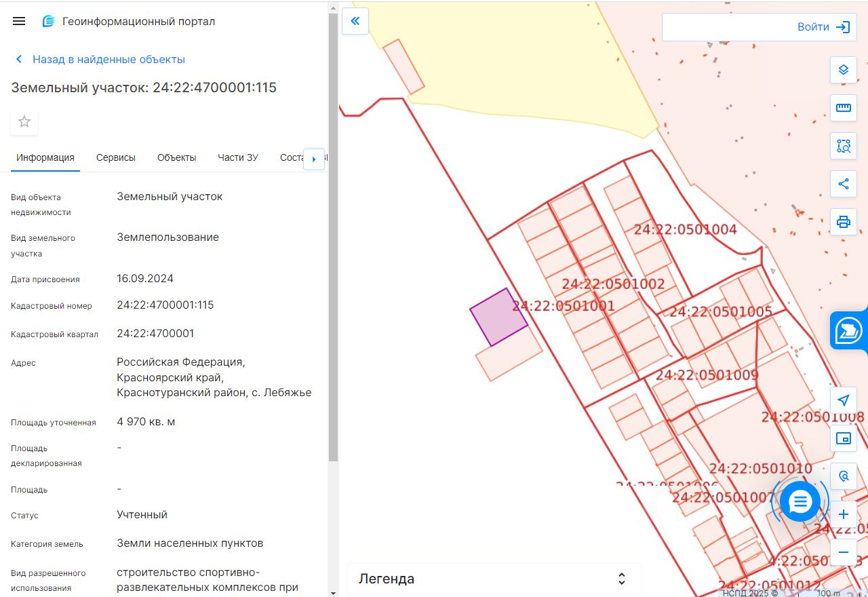Click cadastral quarter label 24:22:0501010 on map
This screenshot has height=597, width=868.
(x=761, y=469)
